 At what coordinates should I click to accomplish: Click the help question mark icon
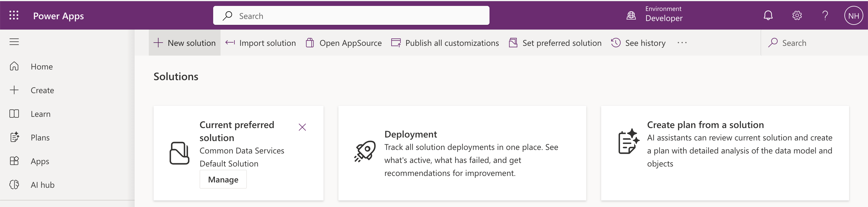[x=825, y=16]
